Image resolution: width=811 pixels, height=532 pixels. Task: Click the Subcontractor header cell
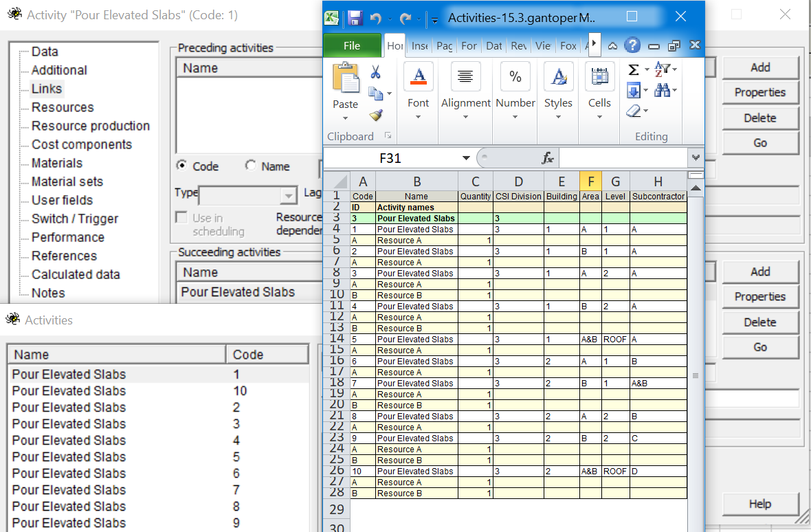pos(658,197)
